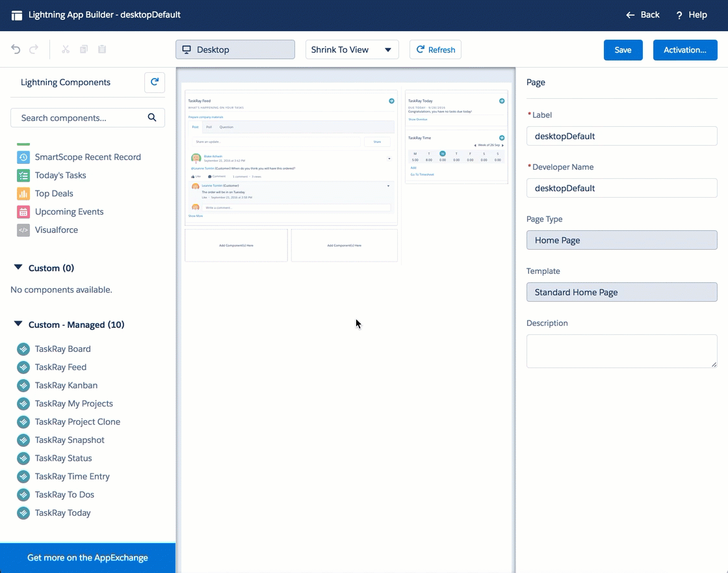Click the TaskRay Feed icon
The image size is (728, 573).
click(23, 367)
